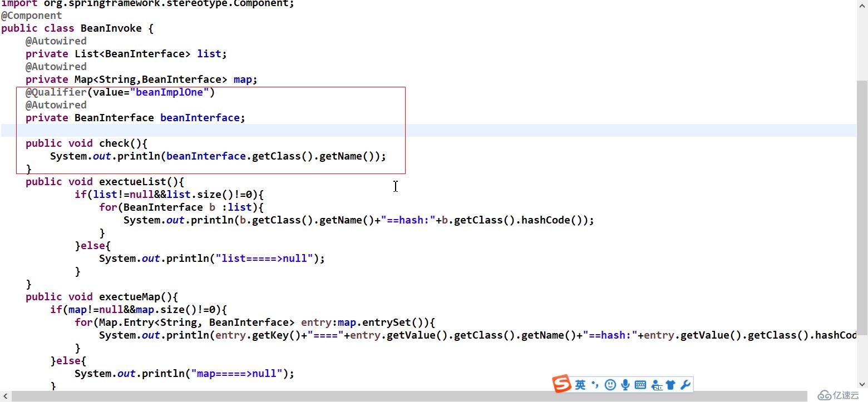868x402 pixels.
Task: Click the 'import org.springframework.stereotype.Component' line
Action: tap(147, 3)
